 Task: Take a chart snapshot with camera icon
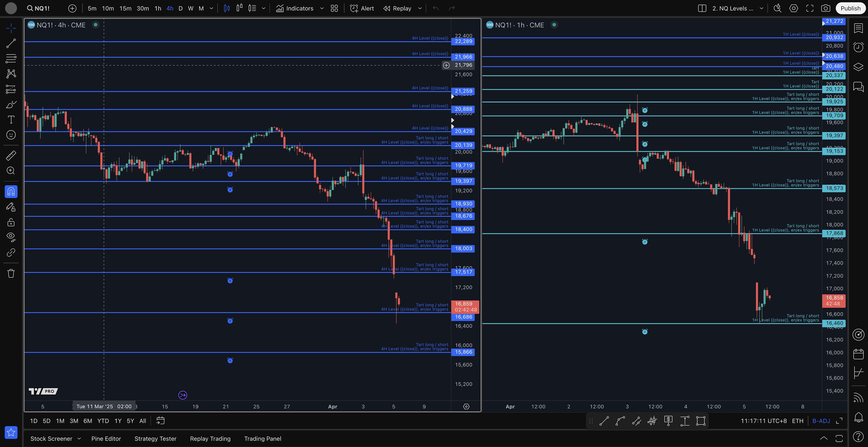coord(826,8)
